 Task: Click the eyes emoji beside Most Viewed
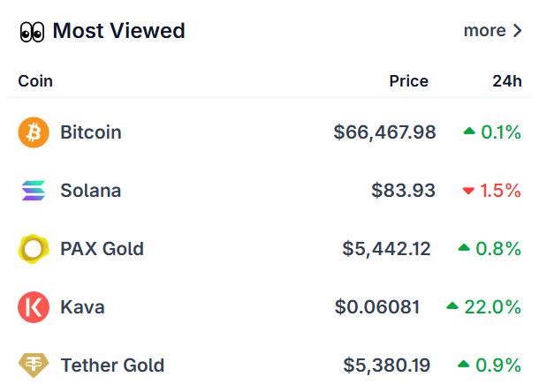click(32, 32)
